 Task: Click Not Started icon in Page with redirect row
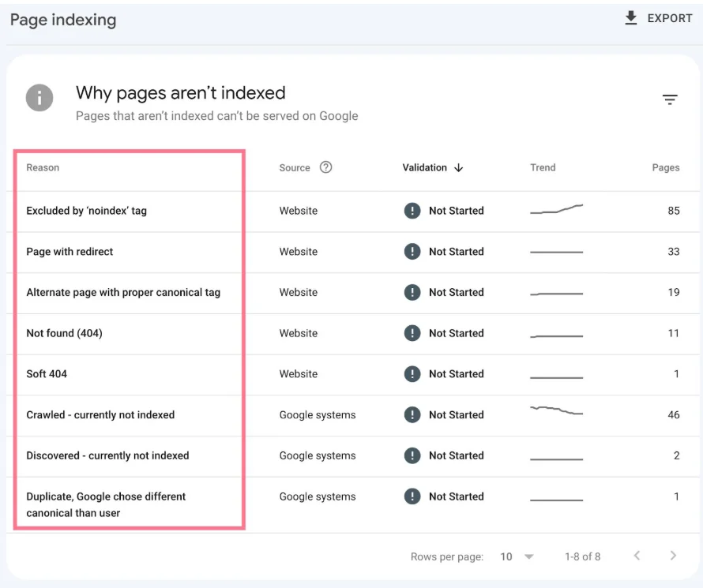(412, 251)
